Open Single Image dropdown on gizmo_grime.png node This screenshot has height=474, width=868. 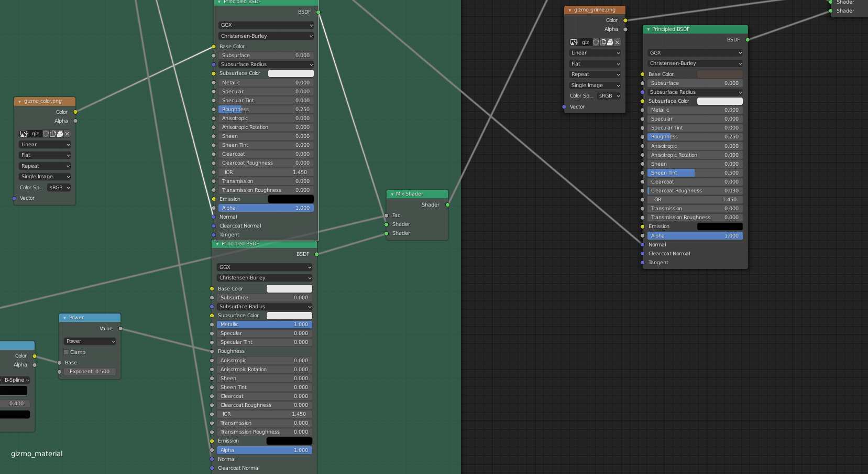595,85
